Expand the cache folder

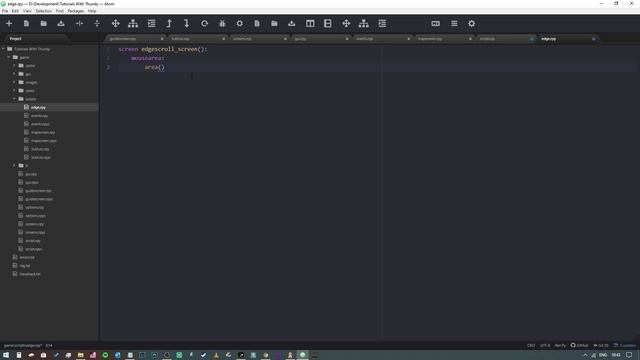[x=15, y=65]
